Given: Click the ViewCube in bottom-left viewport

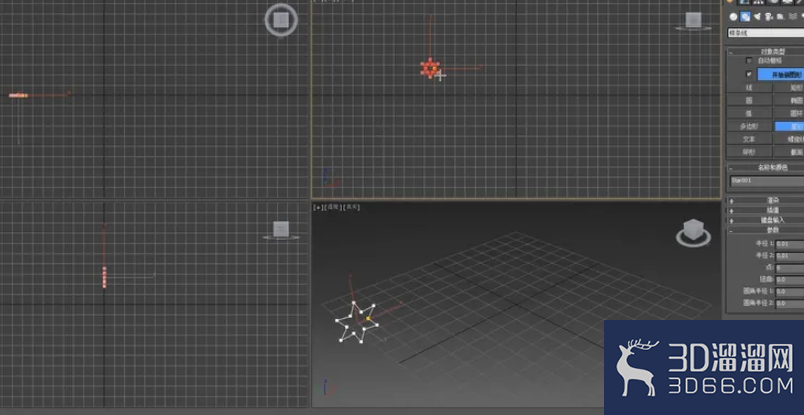Looking at the screenshot, I should click(280, 230).
